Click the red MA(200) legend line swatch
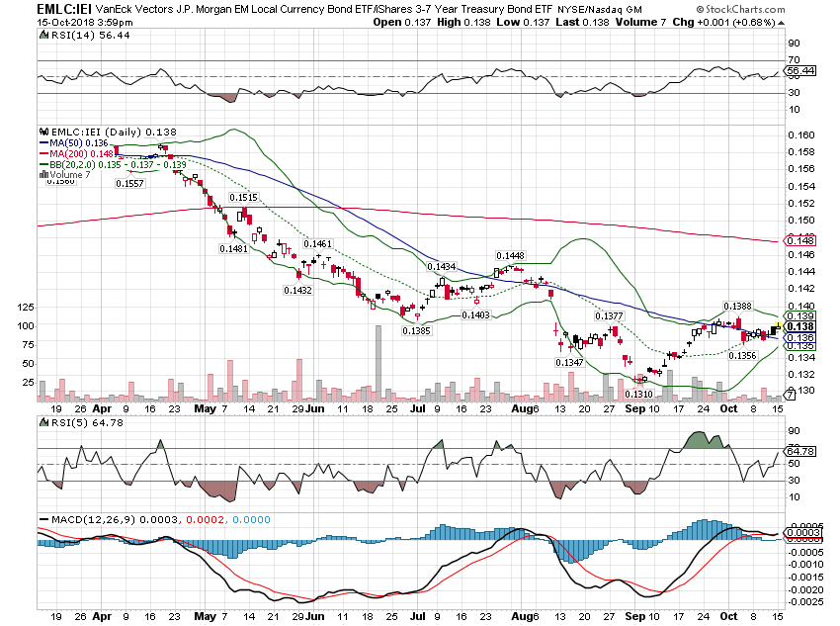 click(x=43, y=154)
